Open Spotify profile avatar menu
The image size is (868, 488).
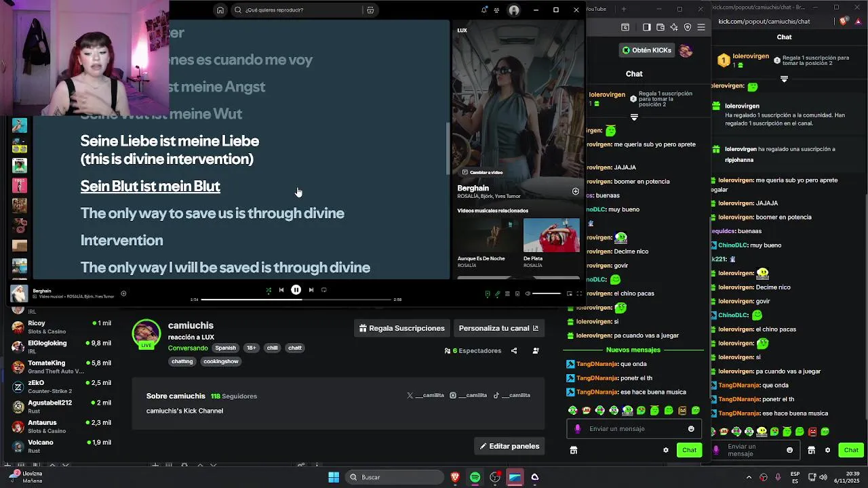514,10
